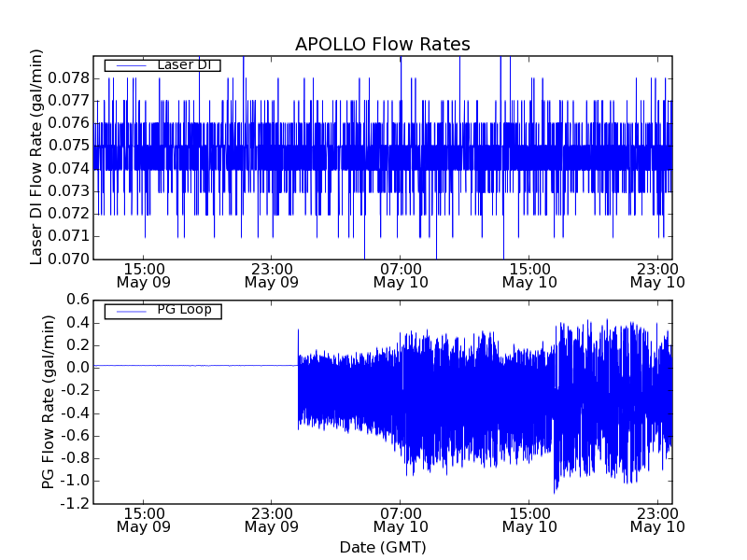Image resolution: width=747 pixels, height=560 pixels.
Task: Click "23:00 May 10" under the bottom plot
Action: click(x=657, y=520)
